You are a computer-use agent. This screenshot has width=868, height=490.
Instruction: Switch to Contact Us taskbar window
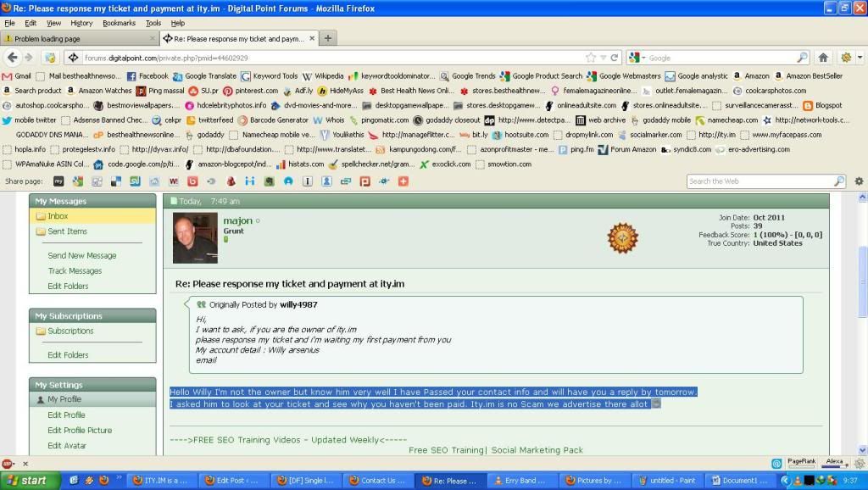tap(377, 481)
